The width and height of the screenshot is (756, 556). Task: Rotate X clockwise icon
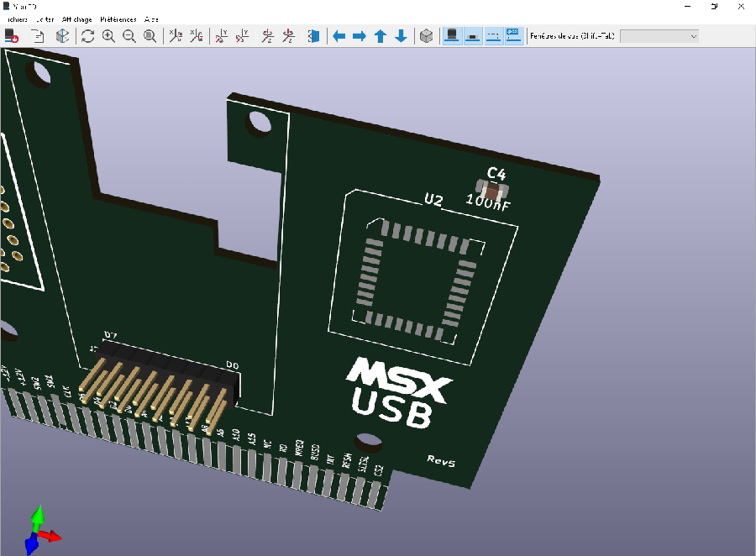[x=176, y=36]
